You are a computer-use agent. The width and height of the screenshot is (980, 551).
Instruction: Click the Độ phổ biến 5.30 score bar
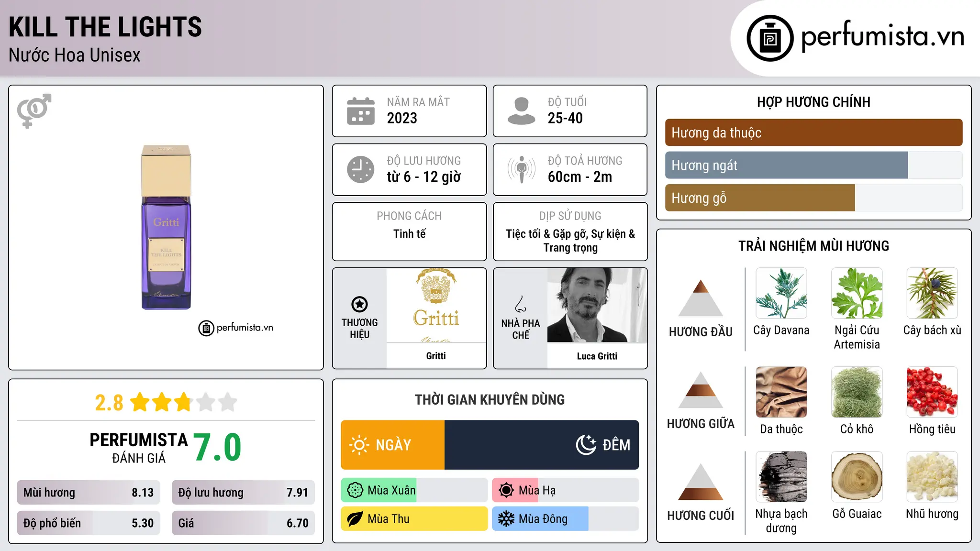(x=89, y=523)
